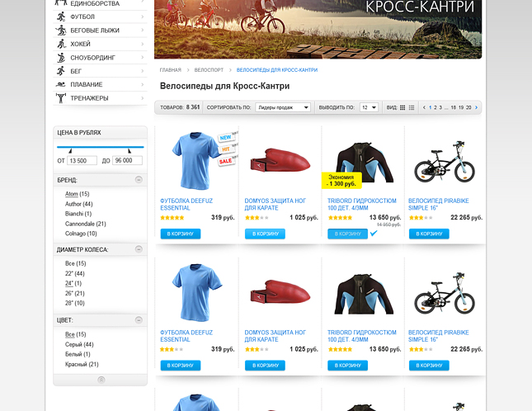The width and height of the screenshot is (532, 411).
Task: Click the HIT tag on the T-shirt
Action: click(226, 149)
